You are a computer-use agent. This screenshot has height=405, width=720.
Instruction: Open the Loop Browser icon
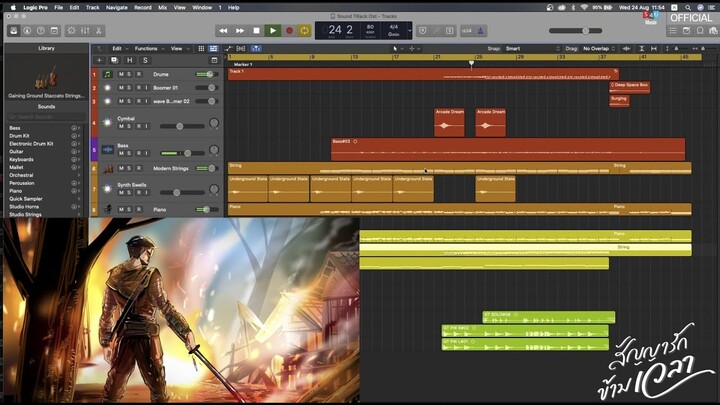click(700, 31)
